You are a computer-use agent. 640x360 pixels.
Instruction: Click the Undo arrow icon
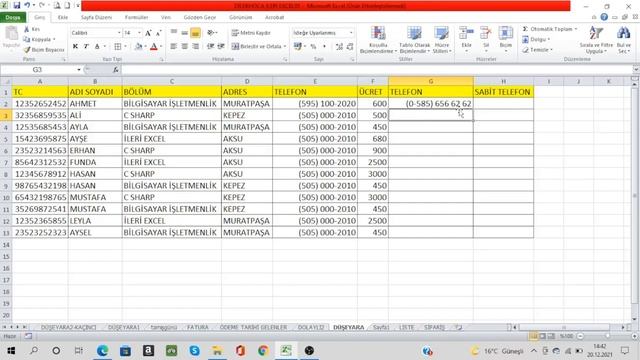click(x=27, y=6)
